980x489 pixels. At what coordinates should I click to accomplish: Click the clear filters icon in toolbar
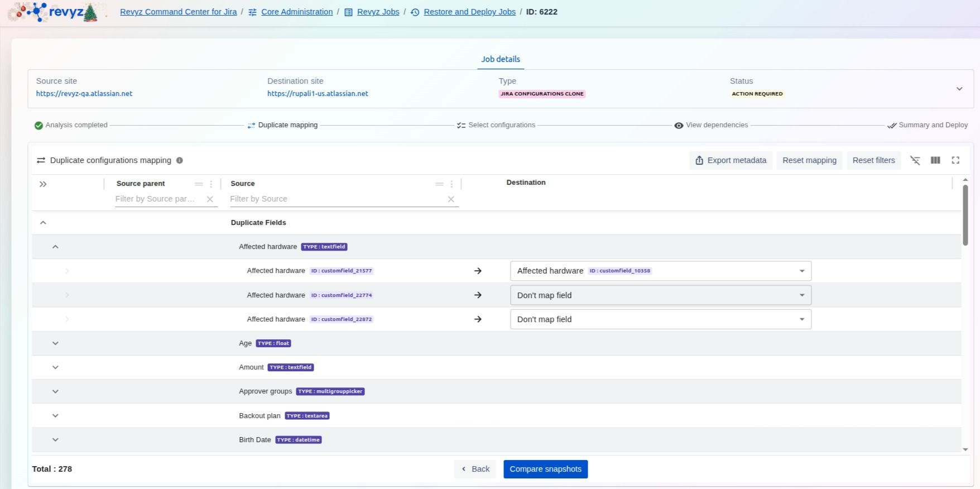pos(915,160)
